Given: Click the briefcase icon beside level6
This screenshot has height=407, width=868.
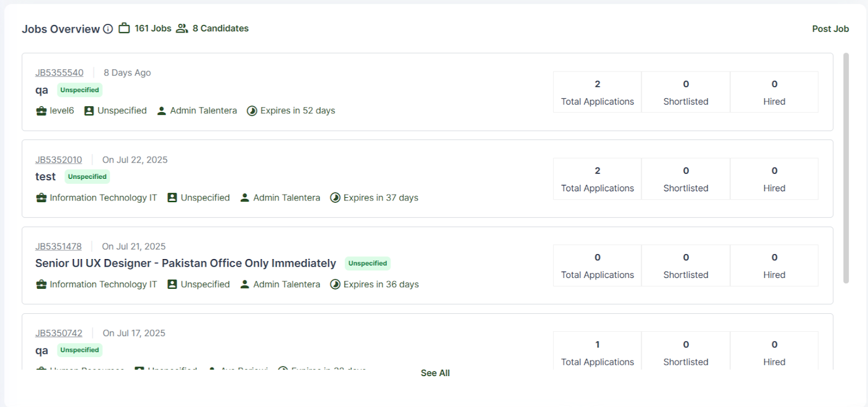Looking at the screenshot, I should tap(41, 111).
